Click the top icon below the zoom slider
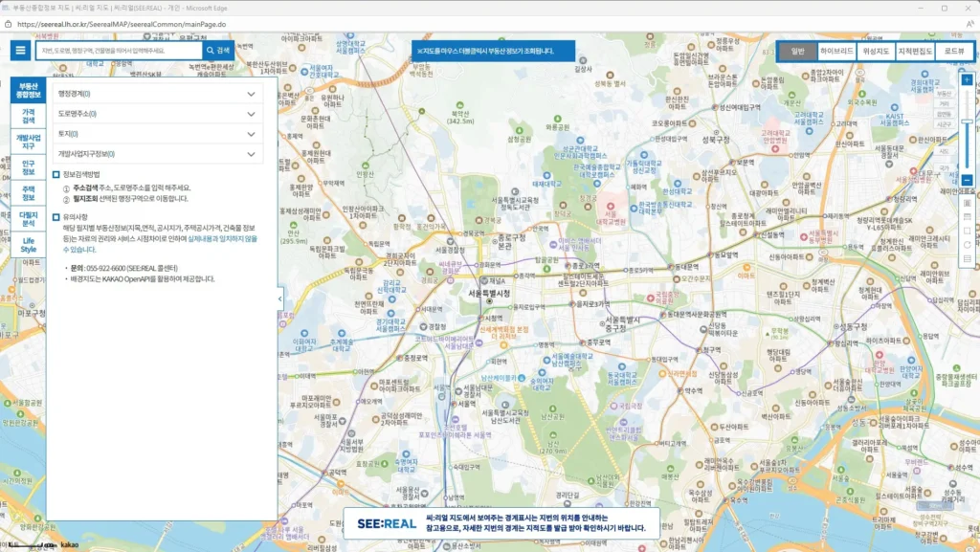Image resolution: width=980 pixels, height=552 pixels. pyautogui.click(x=967, y=203)
